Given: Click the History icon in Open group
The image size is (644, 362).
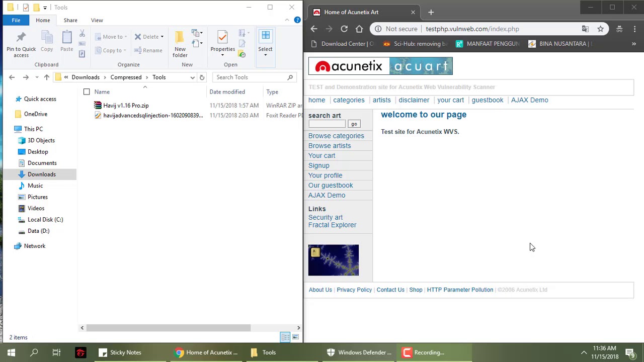Looking at the screenshot, I should [x=242, y=54].
